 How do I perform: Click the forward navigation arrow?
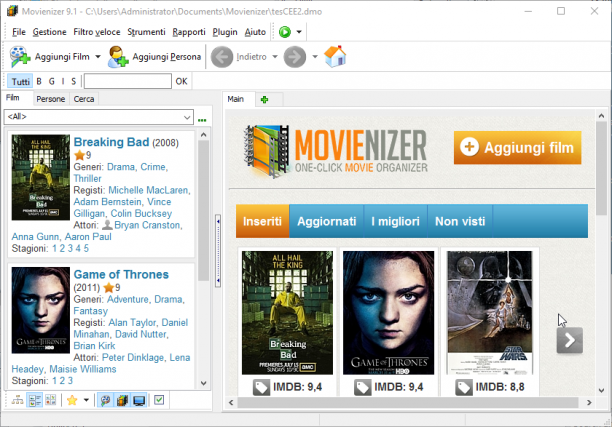point(295,57)
